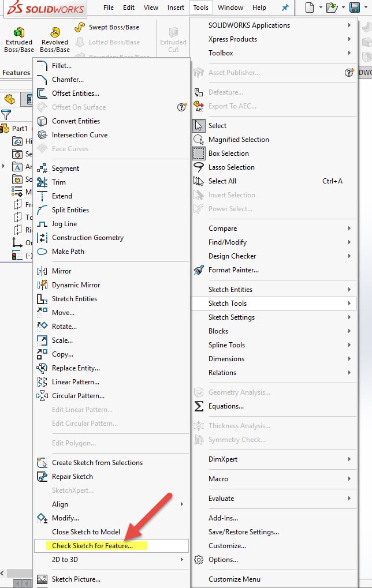Click the Mirror entities icon
372x588 pixels.
click(x=42, y=271)
